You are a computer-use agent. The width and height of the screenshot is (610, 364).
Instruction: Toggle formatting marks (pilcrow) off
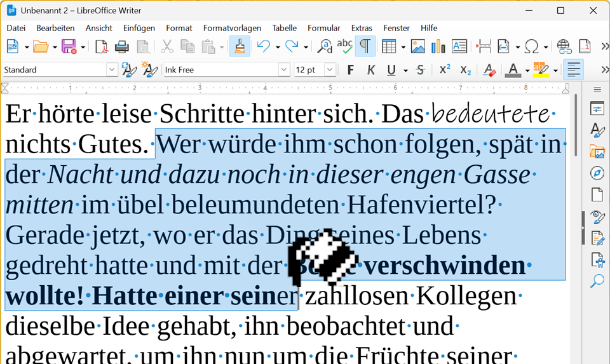click(x=365, y=46)
